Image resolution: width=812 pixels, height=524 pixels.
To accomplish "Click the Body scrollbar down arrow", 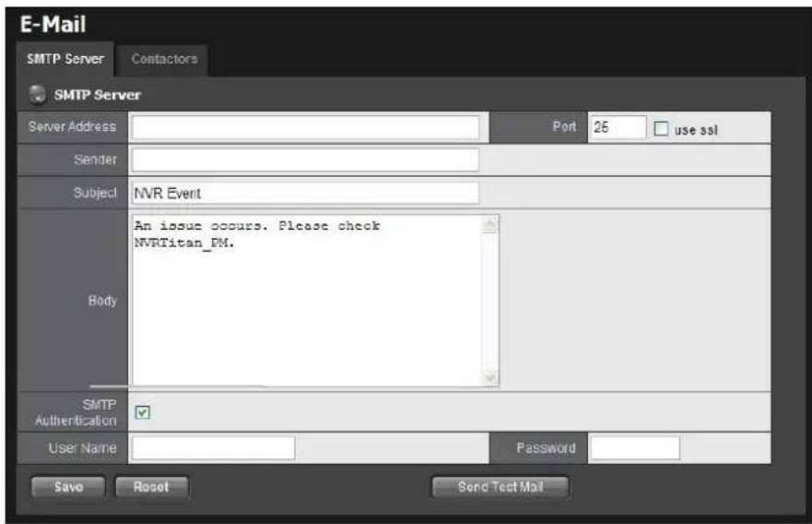I will coord(490,376).
